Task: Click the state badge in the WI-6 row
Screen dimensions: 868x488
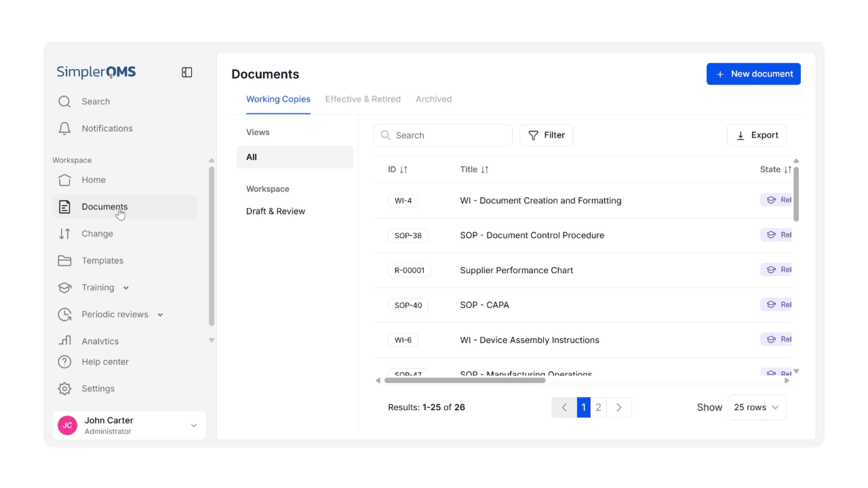Action: 776,339
